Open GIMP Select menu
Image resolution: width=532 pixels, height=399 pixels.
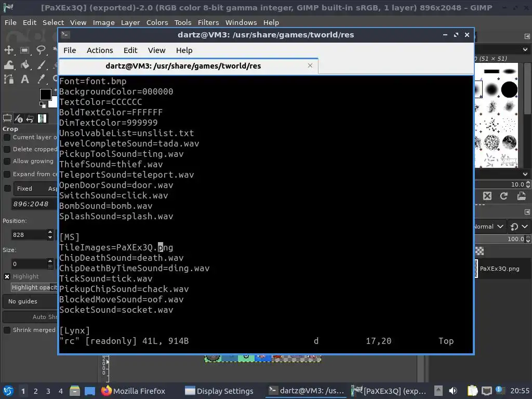pos(53,22)
